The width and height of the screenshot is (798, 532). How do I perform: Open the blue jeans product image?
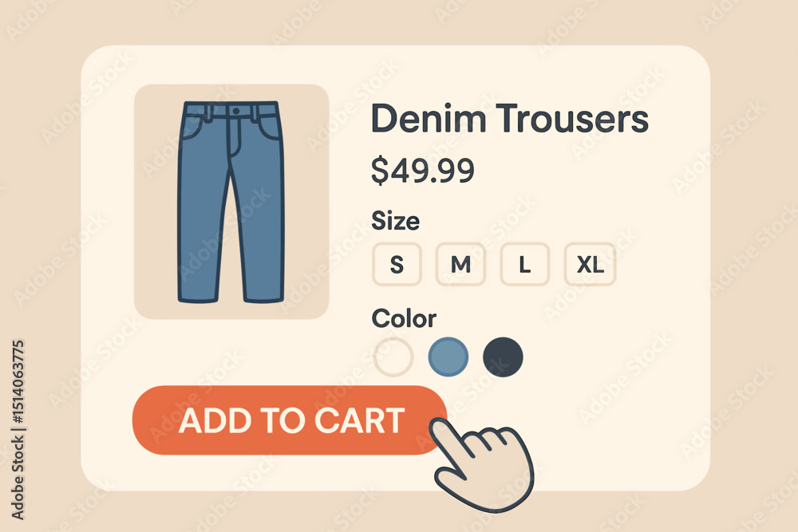tap(231, 202)
